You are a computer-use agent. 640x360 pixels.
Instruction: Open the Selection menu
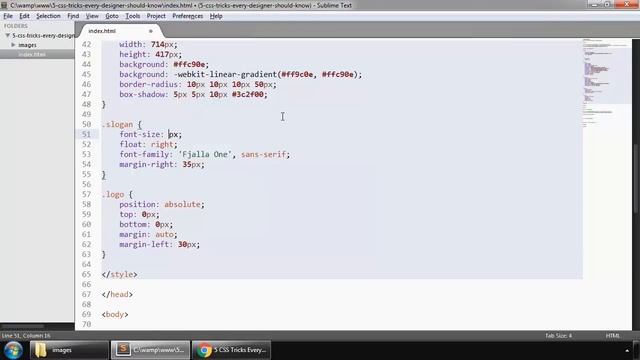pyautogui.click(x=48, y=16)
